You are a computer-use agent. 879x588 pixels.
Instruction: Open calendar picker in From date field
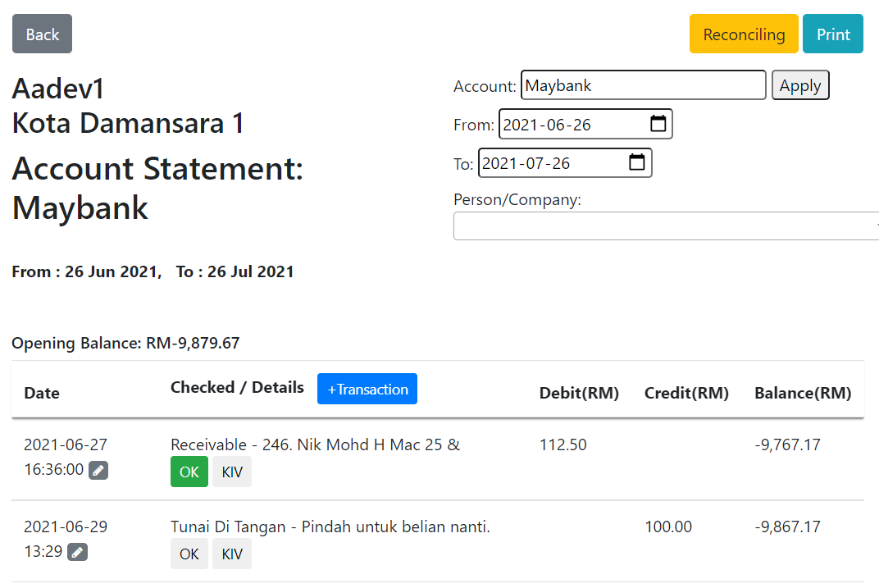point(658,123)
